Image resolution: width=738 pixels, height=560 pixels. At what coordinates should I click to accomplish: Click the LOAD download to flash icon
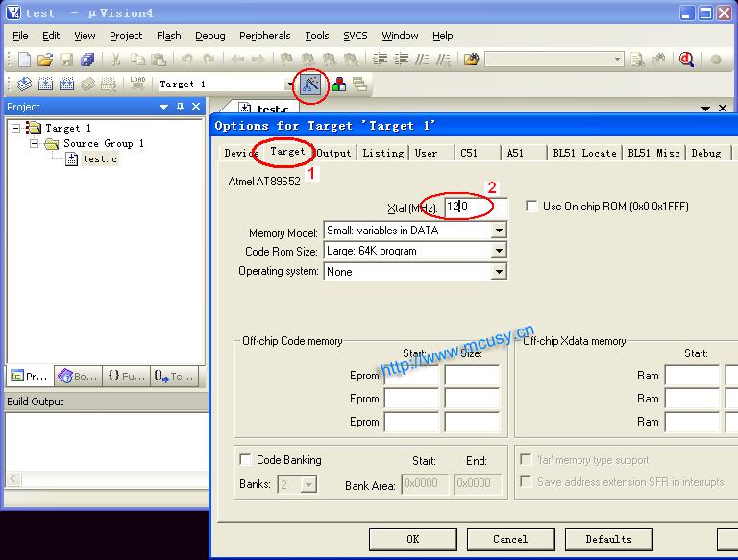(x=137, y=84)
